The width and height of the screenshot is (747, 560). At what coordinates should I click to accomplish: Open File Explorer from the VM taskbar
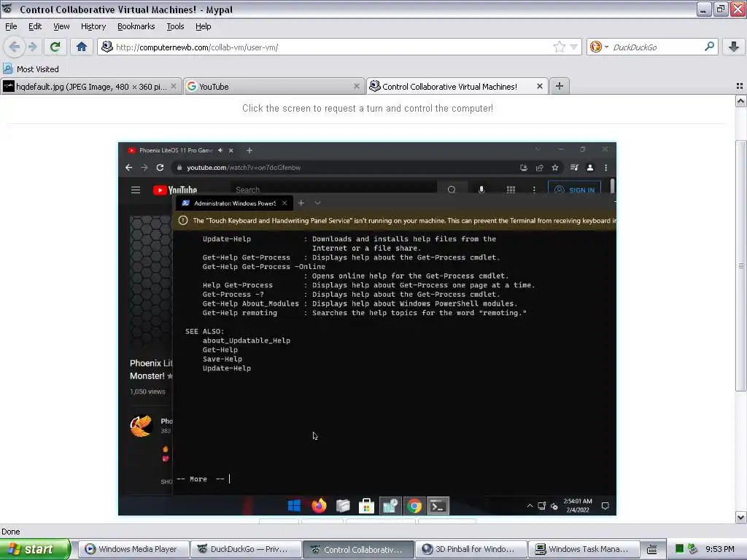[343, 506]
